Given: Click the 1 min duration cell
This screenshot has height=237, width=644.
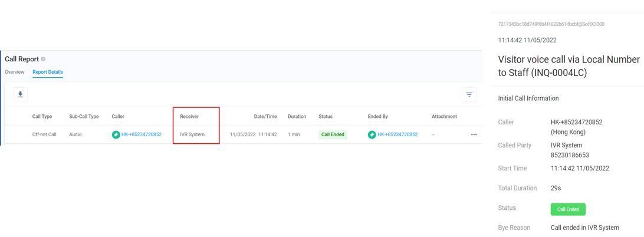Looking at the screenshot, I should (x=294, y=135).
